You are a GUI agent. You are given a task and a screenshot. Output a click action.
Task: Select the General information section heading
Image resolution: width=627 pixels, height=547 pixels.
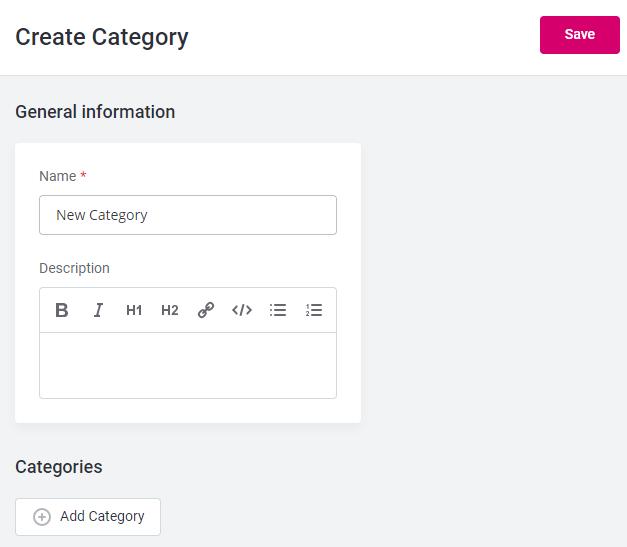click(95, 112)
